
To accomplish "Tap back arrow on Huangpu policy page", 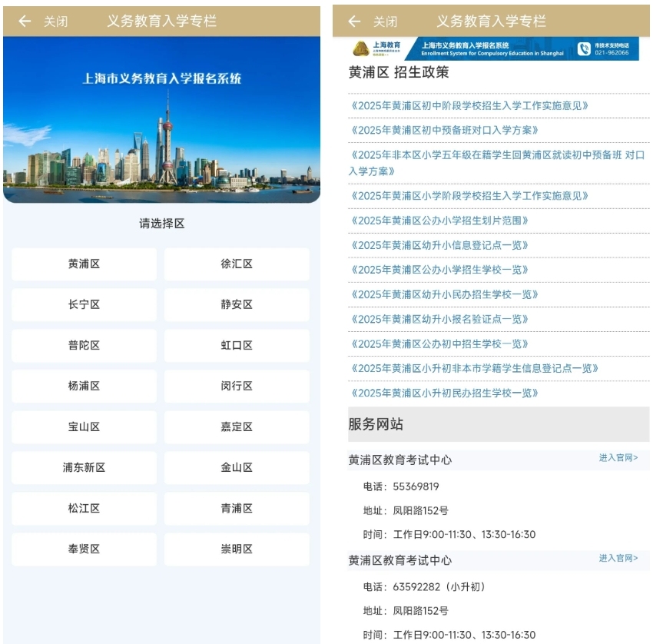I will click(x=354, y=22).
